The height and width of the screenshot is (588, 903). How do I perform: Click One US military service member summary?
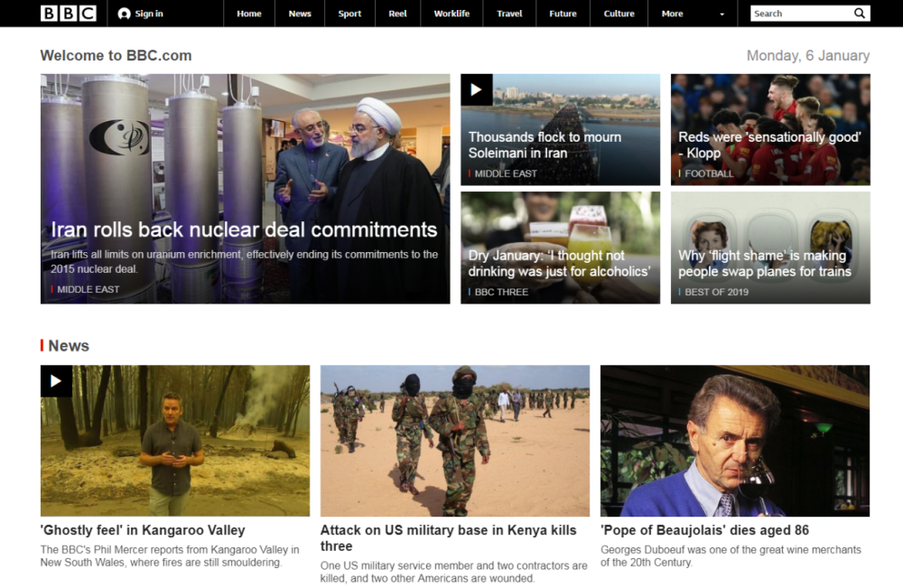click(x=454, y=572)
